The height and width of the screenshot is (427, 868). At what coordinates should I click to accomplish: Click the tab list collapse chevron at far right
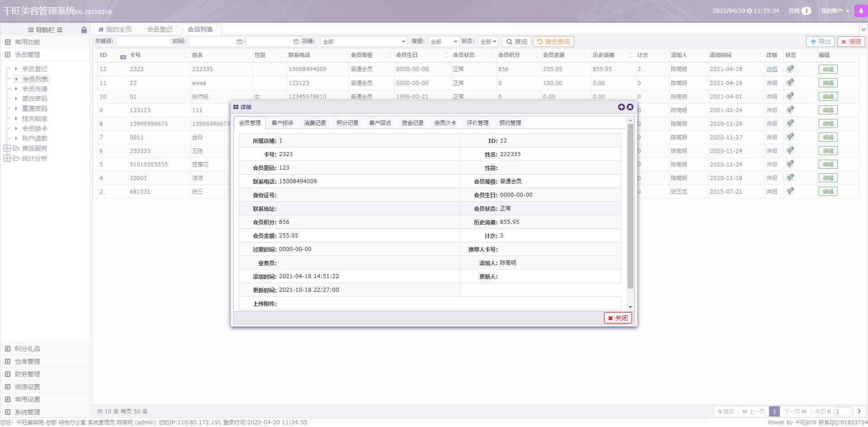[863, 29]
